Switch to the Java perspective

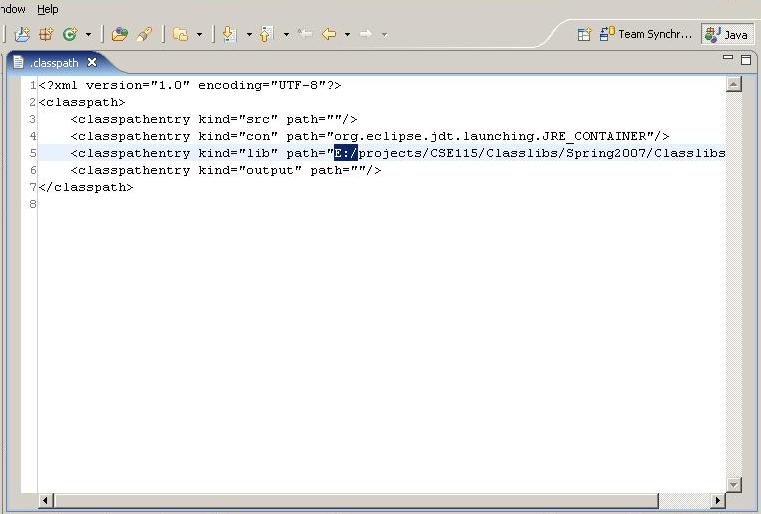coord(727,34)
